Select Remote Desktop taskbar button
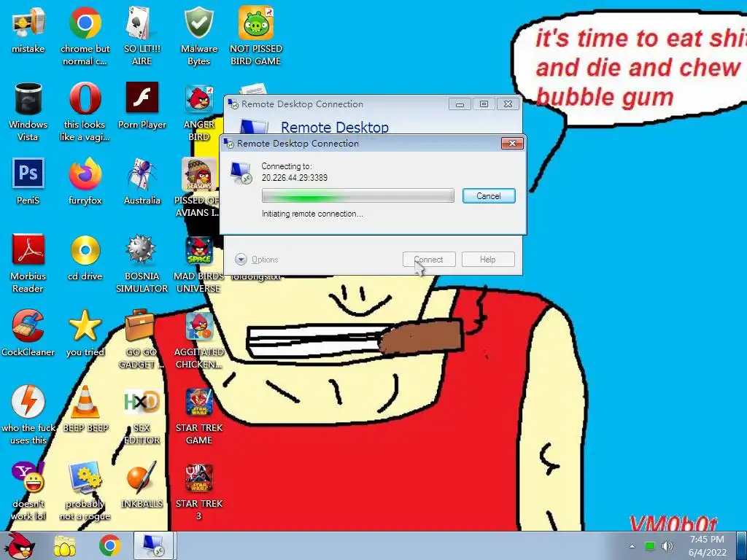747x560 pixels. click(x=155, y=545)
